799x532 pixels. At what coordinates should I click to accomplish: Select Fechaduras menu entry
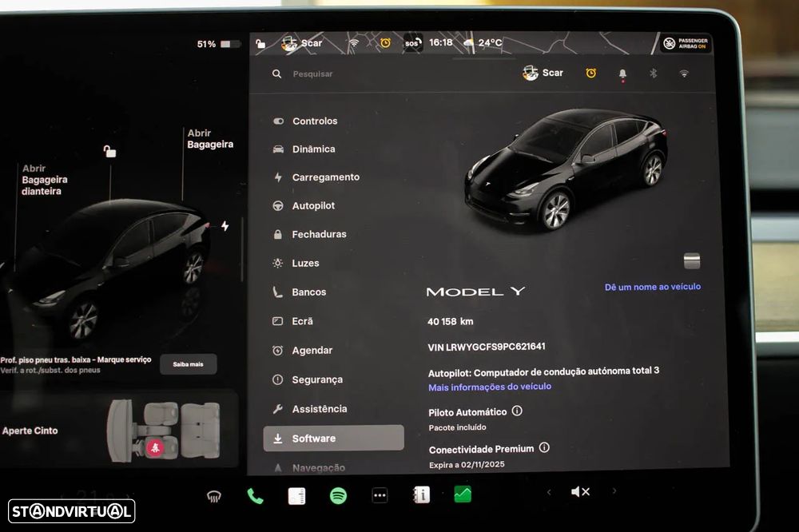point(310,234)
